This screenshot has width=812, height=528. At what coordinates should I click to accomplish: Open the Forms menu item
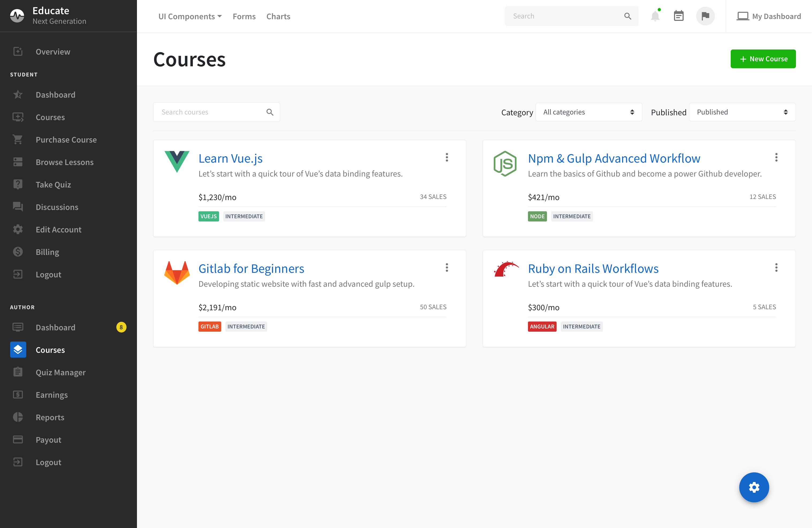[x=244, y=16]
